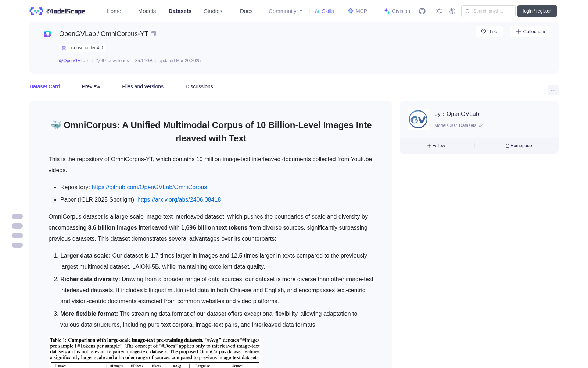Click the '8.6 billion images' bold text
The width and height of the screenshot is (588, 368).
pyautogui.click(x=112, y=227)
